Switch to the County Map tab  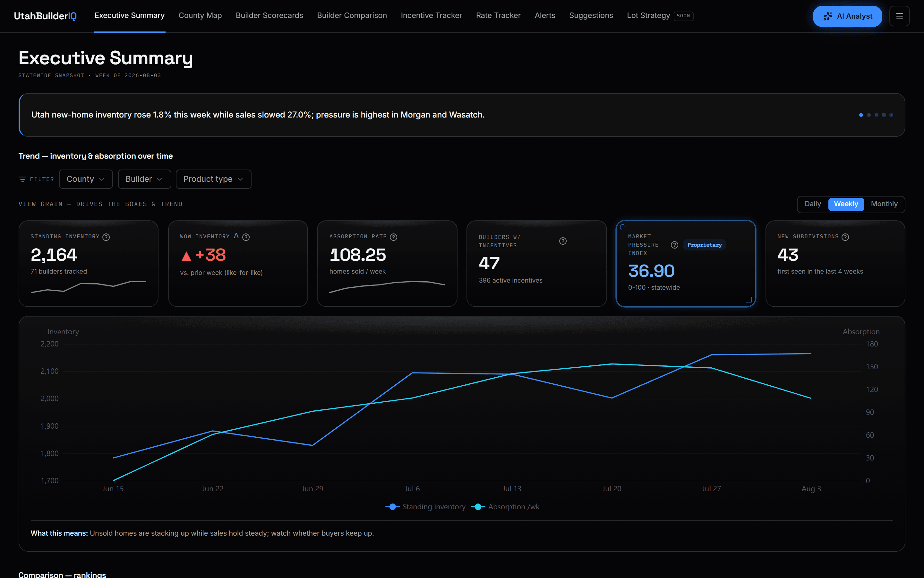pos(200,16)
